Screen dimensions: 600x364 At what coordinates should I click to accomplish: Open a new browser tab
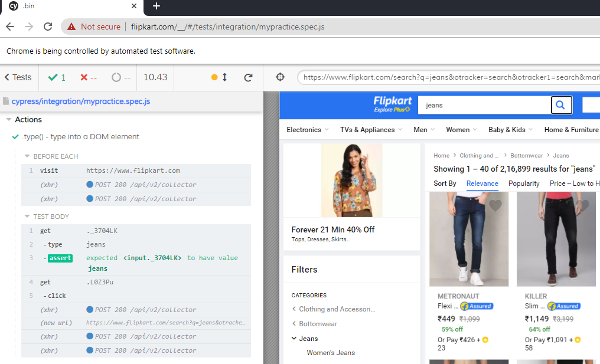click(x=156, y=6)
